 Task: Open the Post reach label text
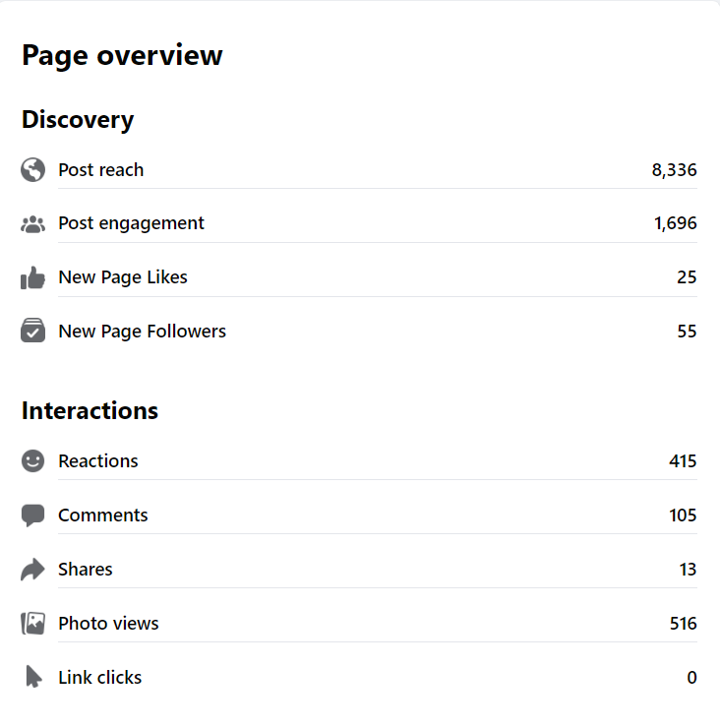100,170
